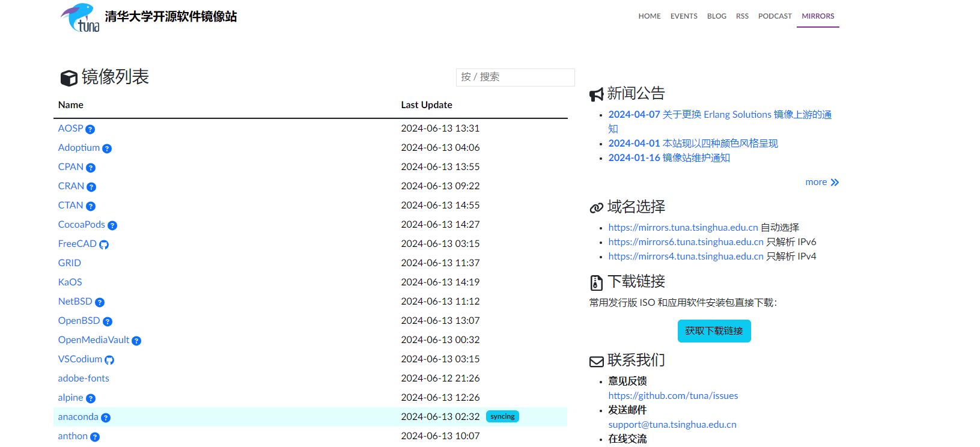
Task: Click OpenMediaVault help icon
Action: (136, 341)
